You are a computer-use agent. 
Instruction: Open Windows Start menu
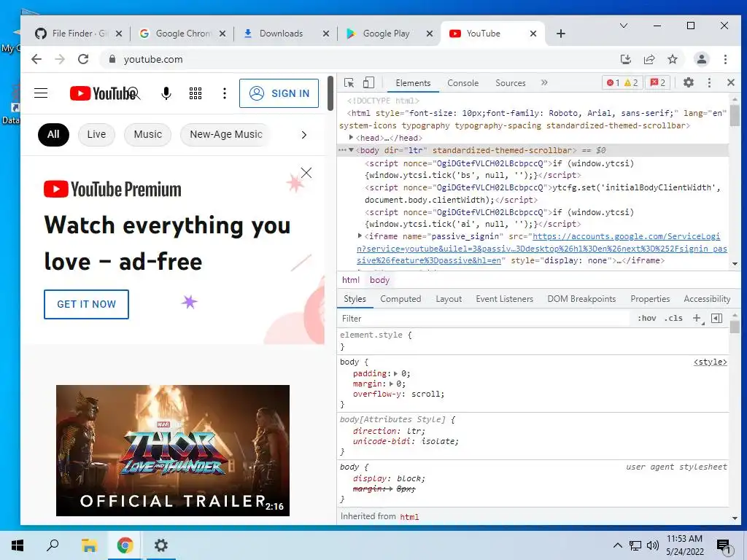(18, 545)
